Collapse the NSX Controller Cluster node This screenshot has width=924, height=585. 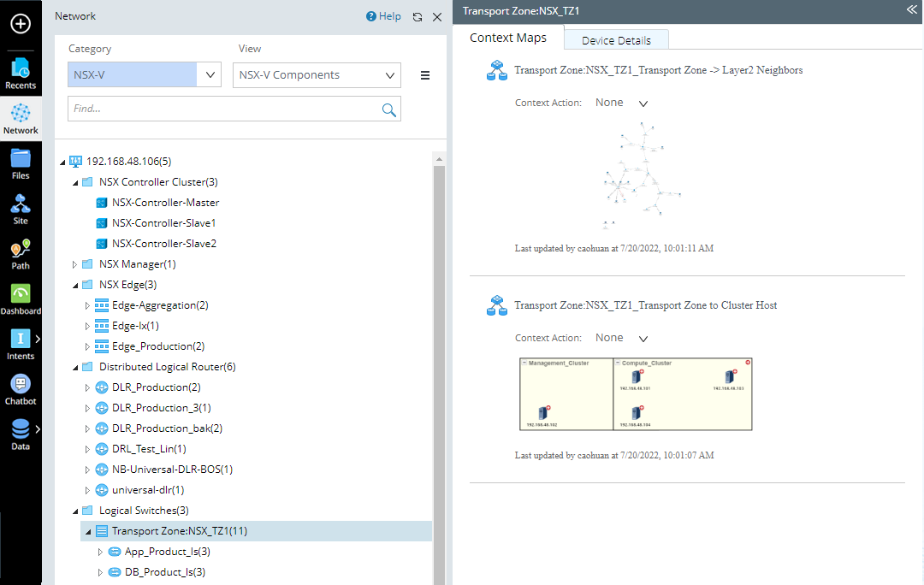74,181
